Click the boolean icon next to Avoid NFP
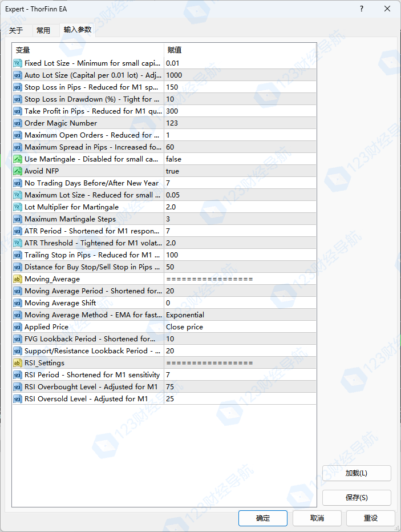The height and width of the screenshot is (532, 401). point(18,171)
